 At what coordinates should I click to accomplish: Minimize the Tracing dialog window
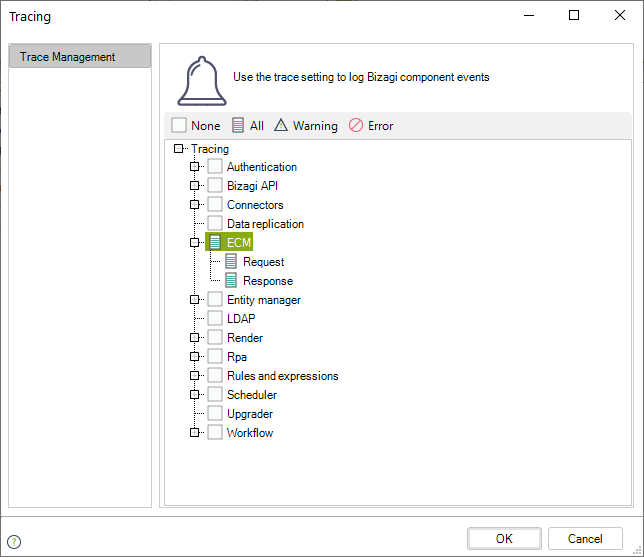[529, 15]
